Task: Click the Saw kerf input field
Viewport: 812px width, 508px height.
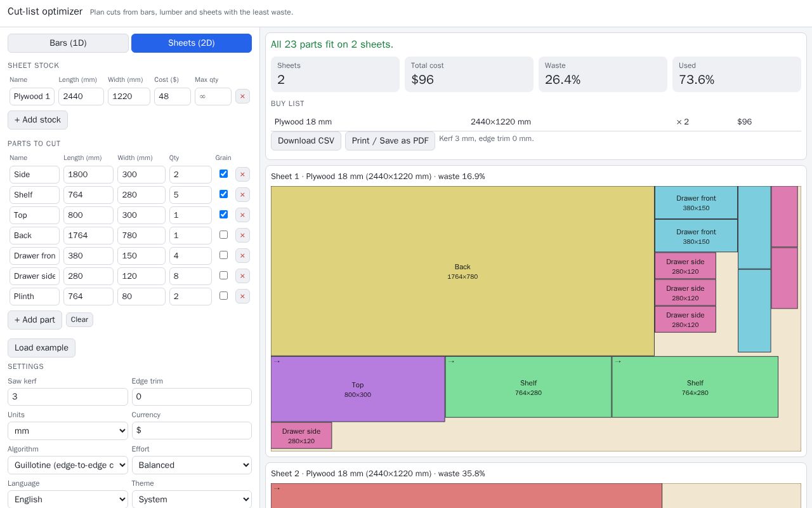Action: (68, 397)
